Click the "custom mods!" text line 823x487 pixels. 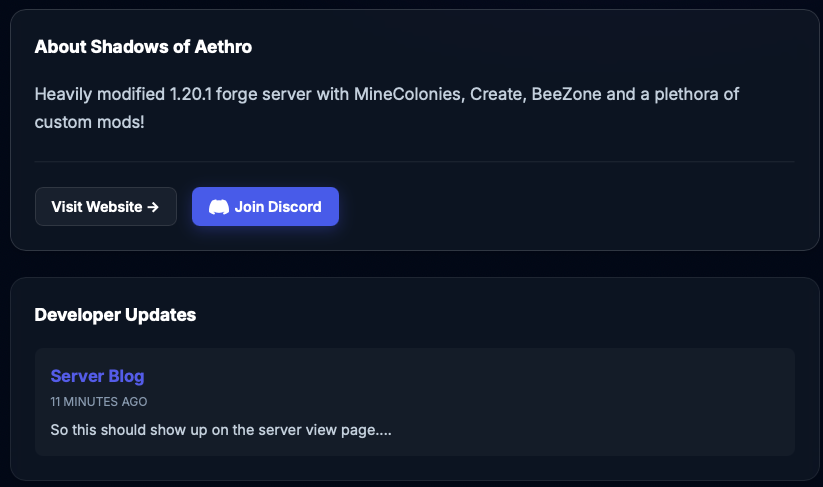click(x=89, y=122)
